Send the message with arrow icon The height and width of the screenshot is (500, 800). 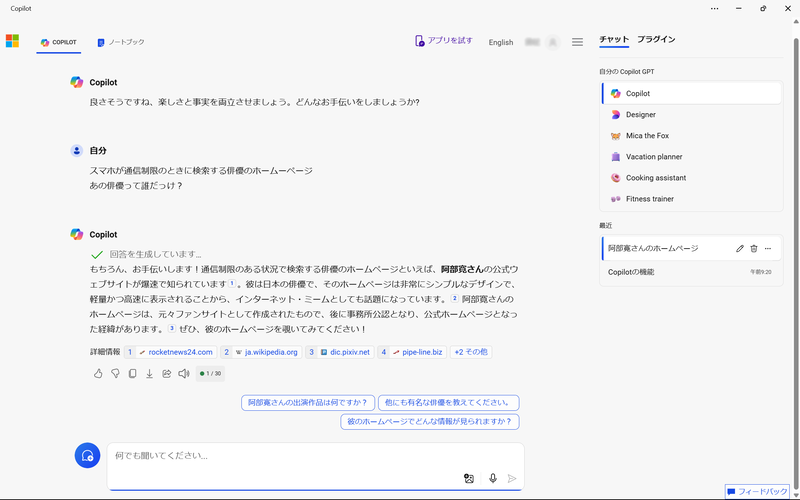pos(512,478)
